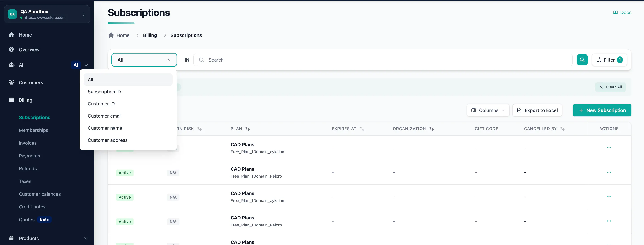
Task: Click Active status in second row
Action: coord(125,173)
